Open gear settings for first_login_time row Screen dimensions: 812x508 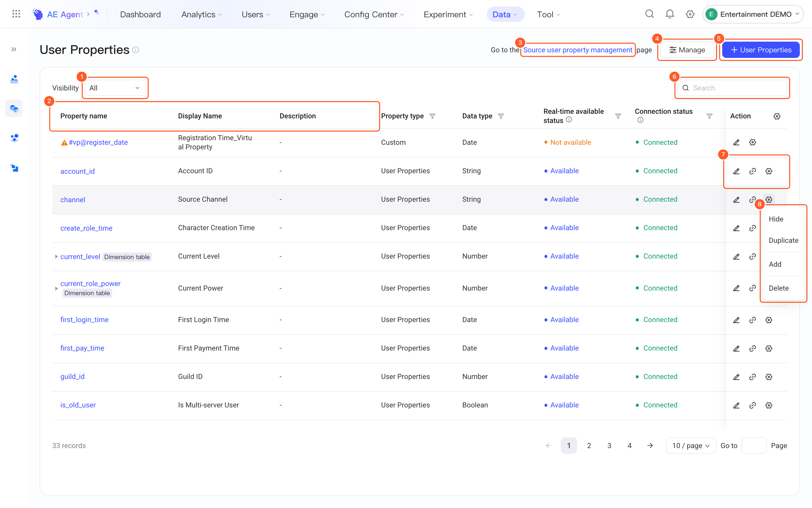coord(769,320)
